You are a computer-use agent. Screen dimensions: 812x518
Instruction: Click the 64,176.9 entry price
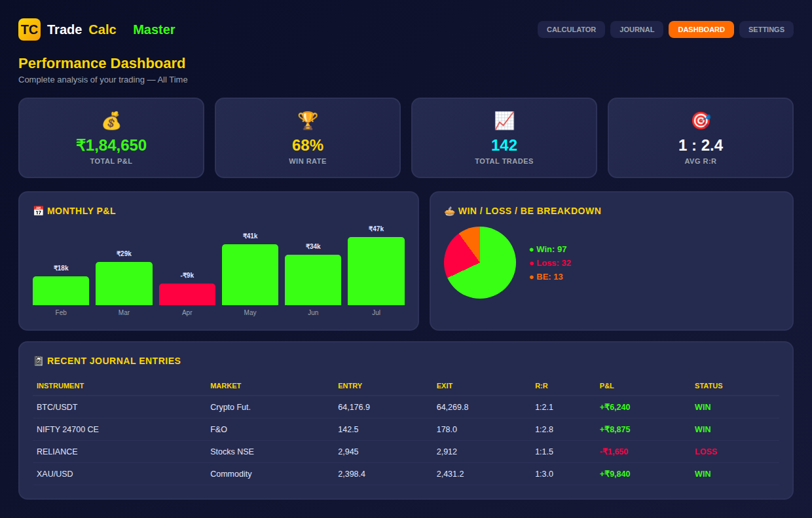(354, 407)
